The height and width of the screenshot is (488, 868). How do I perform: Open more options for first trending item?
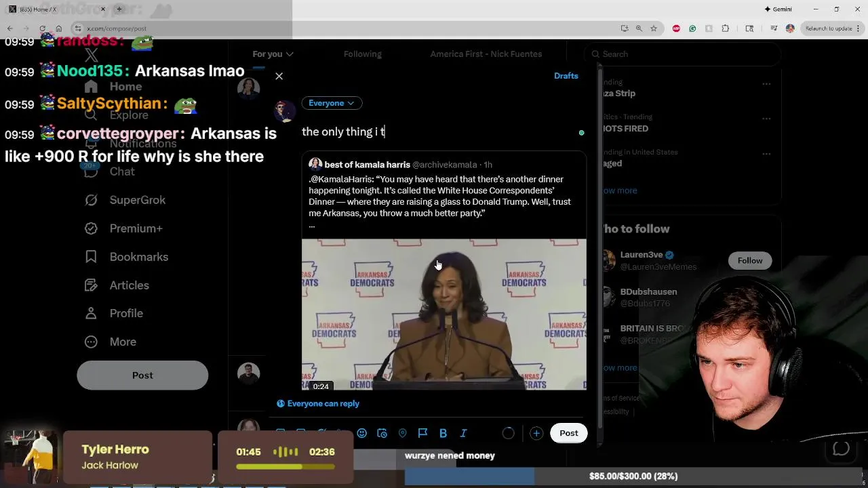tap(766, 84)
